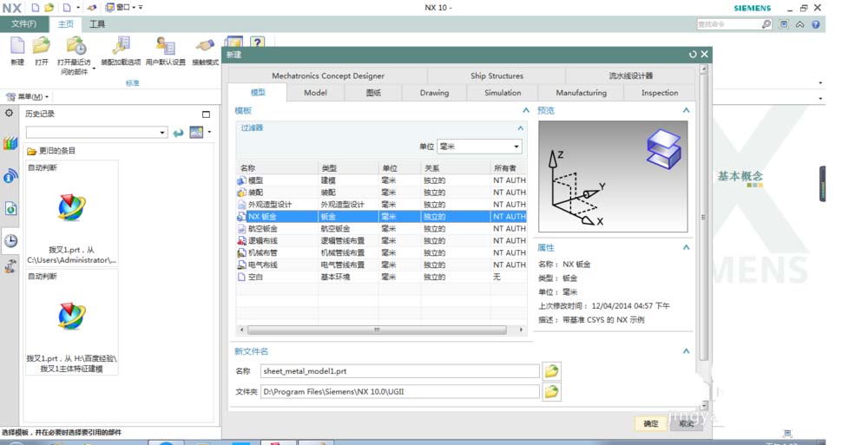The width and height of the screenshot is (868, 445).
Task: Select 逻辑布线 template row
Action: [x=381, y=241]
